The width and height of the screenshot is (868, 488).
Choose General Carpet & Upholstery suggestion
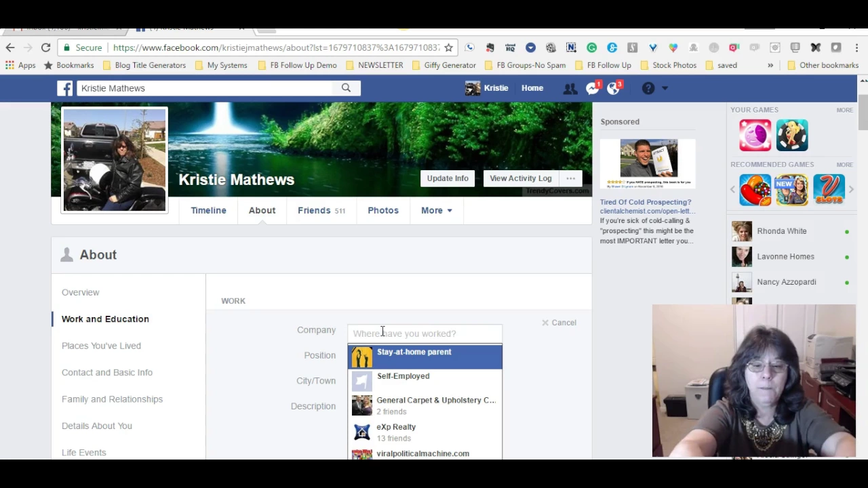click(425, 406)
